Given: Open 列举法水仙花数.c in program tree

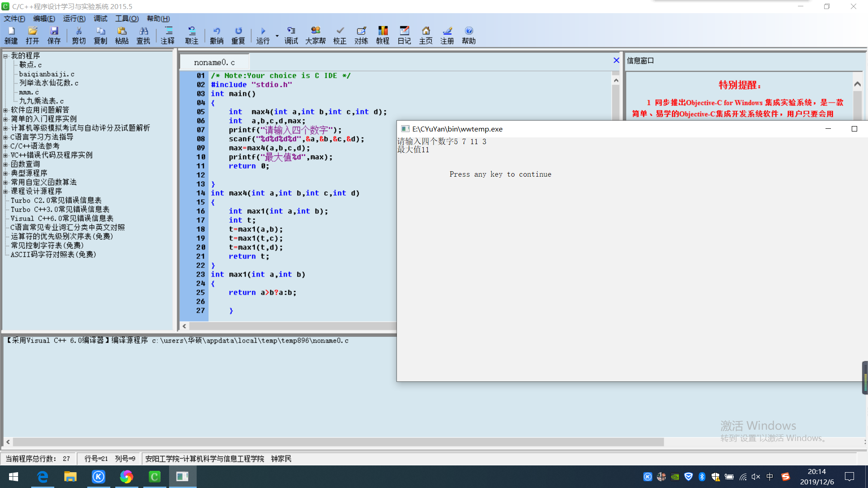Looking at the screenshot, I should pos(49,83).
